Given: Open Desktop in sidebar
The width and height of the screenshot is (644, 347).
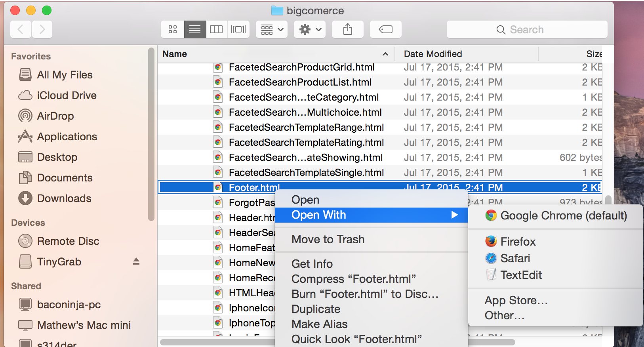Looking at the screenshot, I should pyautogui.click(x=48, y=157).
